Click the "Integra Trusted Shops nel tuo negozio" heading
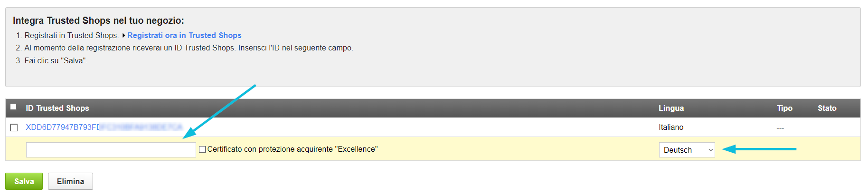Image resolution: width=868 pixels, height=196 pixels. click(98, 20)
